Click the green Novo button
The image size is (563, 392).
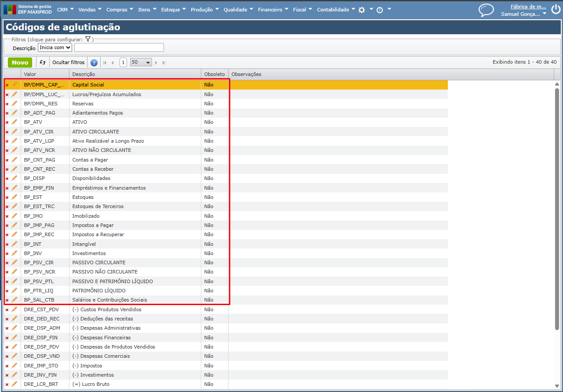(x=20, y=62)
